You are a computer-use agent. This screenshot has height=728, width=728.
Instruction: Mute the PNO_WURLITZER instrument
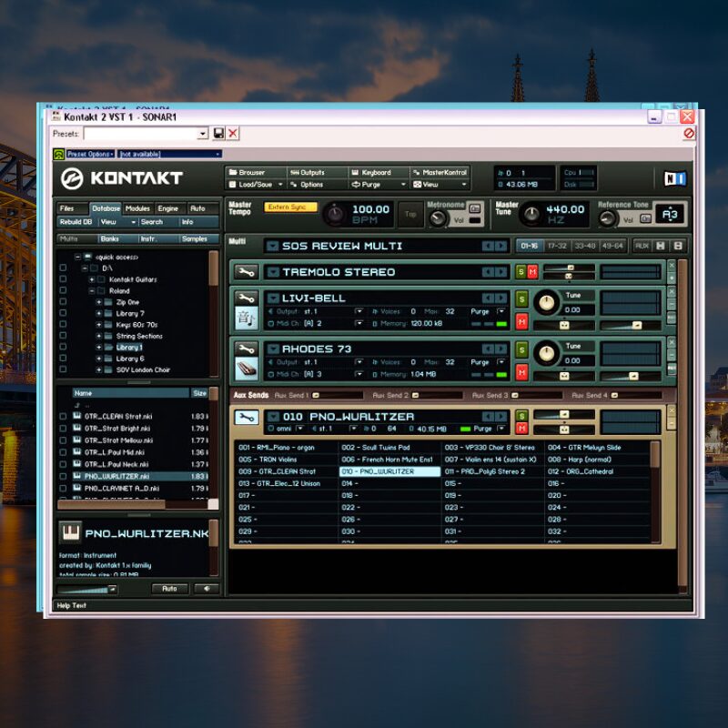(x=521, y=428)
